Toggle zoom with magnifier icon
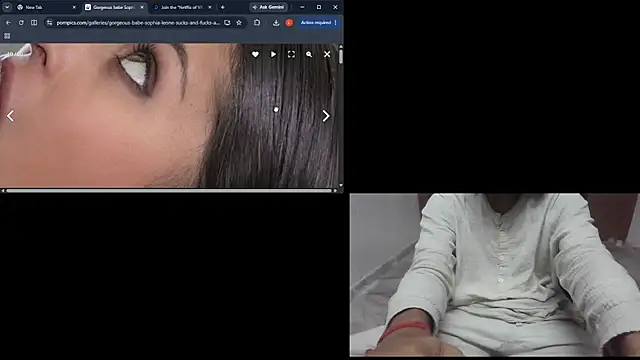Image resolution: width=640 pixels, height=360 pixels. [309, 54]
